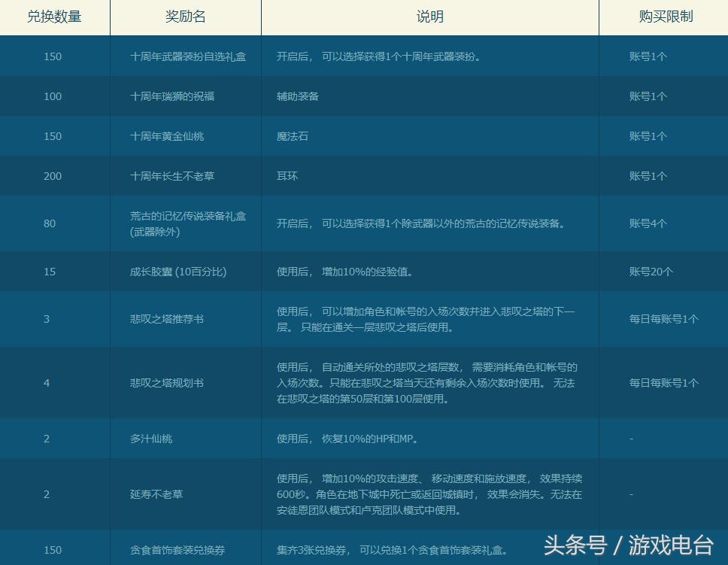Click exchange amount 150 in 贪食首饰套装兑换券 row
The image size is (728, 565).
click(53, 550)
